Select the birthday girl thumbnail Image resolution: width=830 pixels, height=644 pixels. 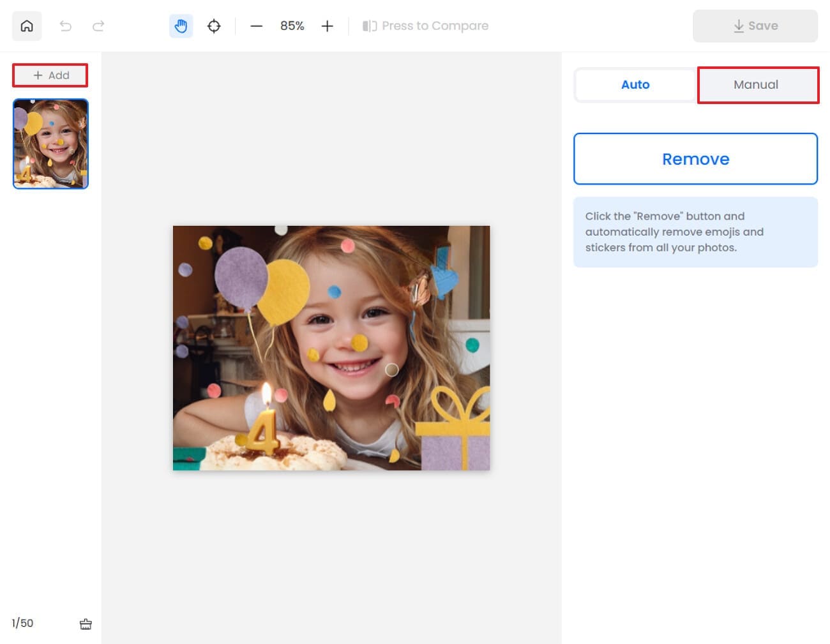point(50,144)
